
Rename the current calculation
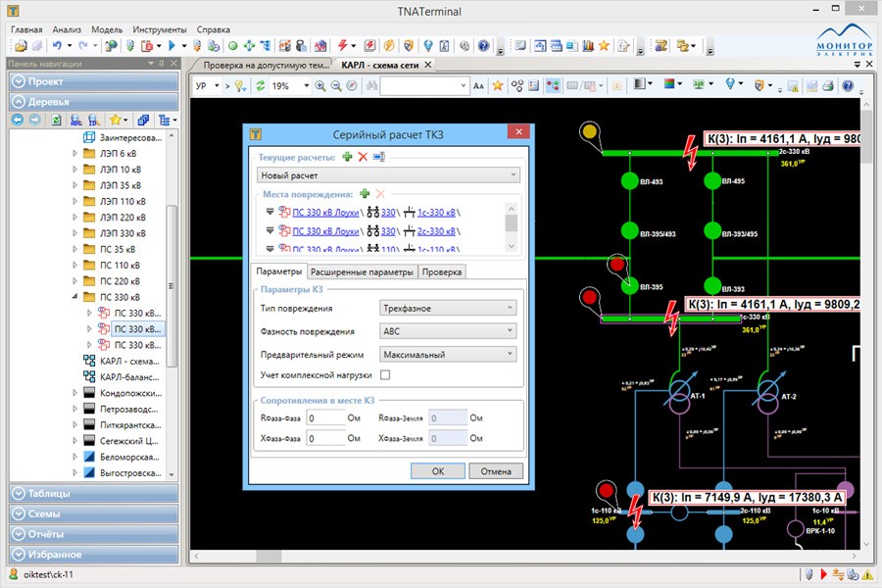tap(379, 157)
